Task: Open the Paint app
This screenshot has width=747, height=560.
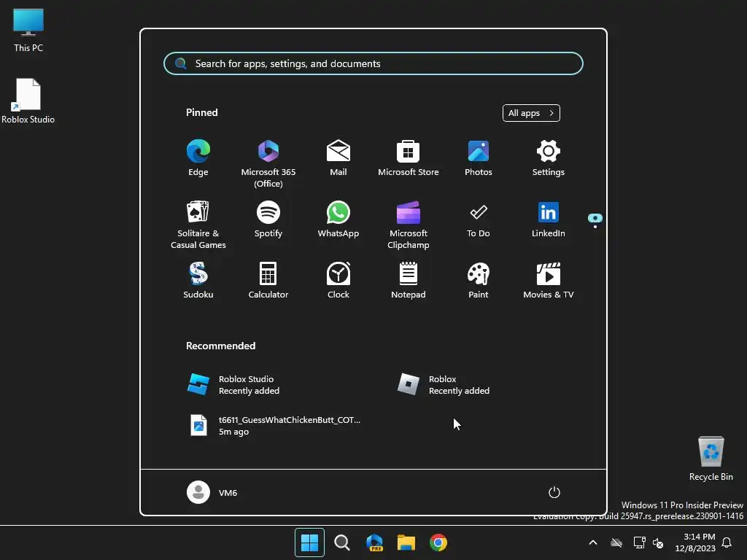Action: click(x=479, y=281)
